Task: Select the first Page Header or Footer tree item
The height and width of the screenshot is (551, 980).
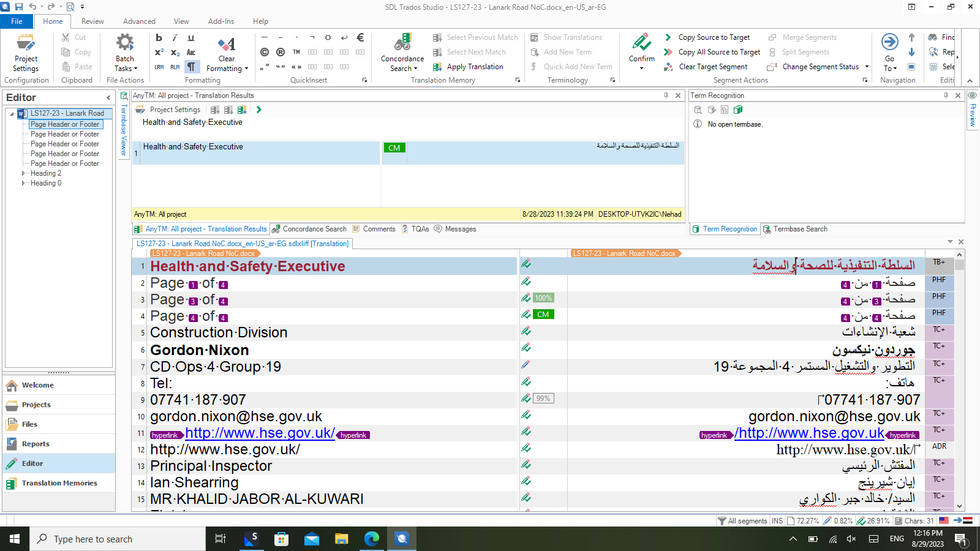Action: pyautogui.click(x=65, y=124)
